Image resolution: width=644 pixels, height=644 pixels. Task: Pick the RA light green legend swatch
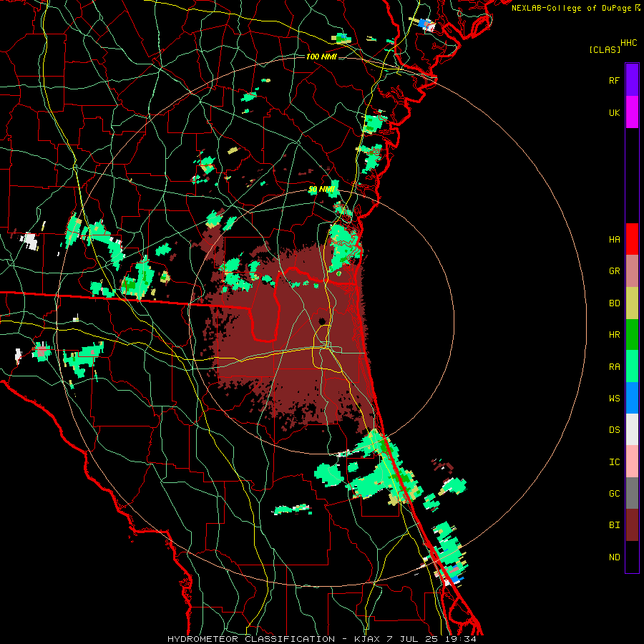click(632, 366)
